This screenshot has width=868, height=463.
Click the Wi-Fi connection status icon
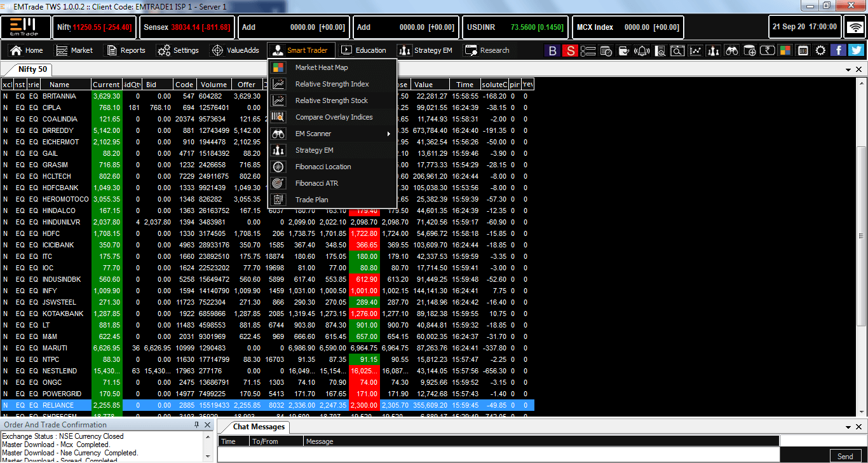coord(855,27)
